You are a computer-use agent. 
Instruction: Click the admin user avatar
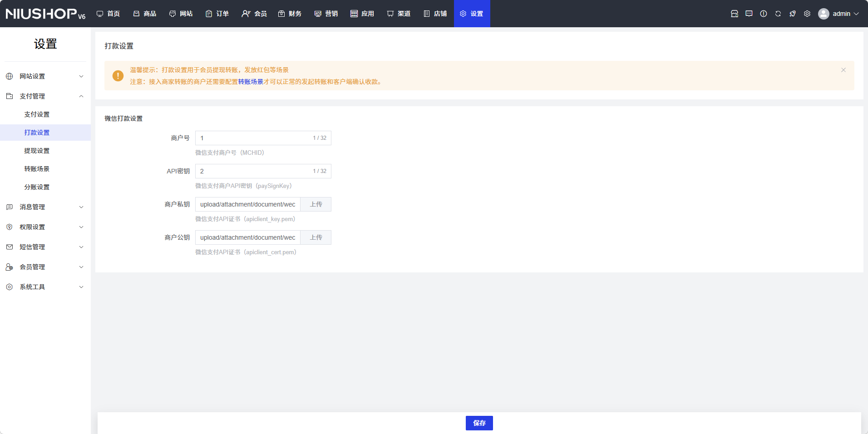pos(823,14)
